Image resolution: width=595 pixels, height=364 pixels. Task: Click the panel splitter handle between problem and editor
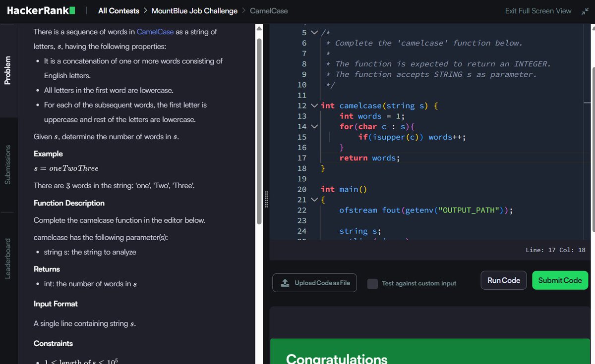pos(266,200)
